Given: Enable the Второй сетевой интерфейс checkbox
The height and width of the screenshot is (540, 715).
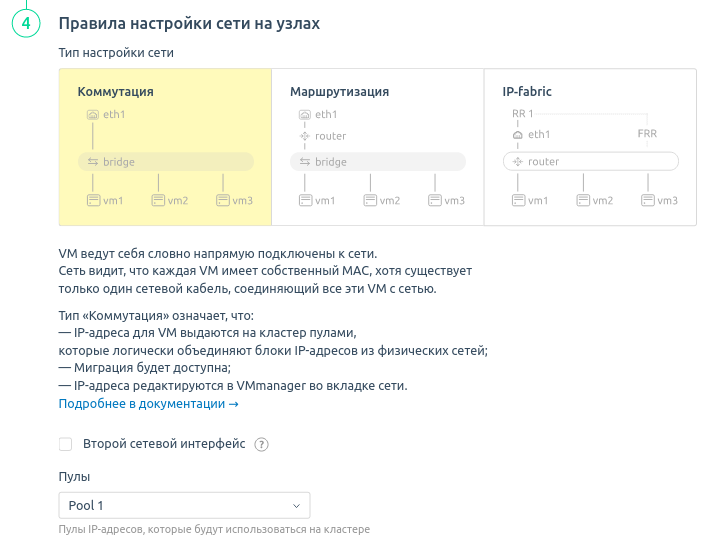Looking at the screenshot, I should pyautogui.click(x=66, y=444).
